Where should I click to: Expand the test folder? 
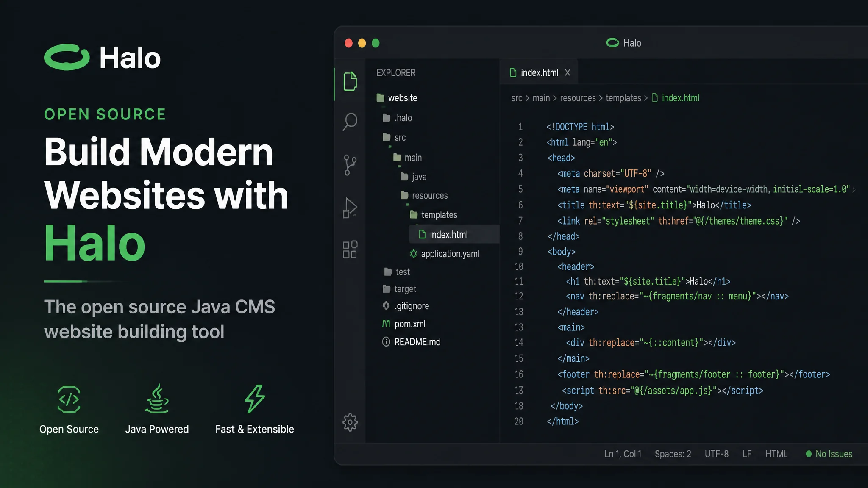tap(397, 272)
